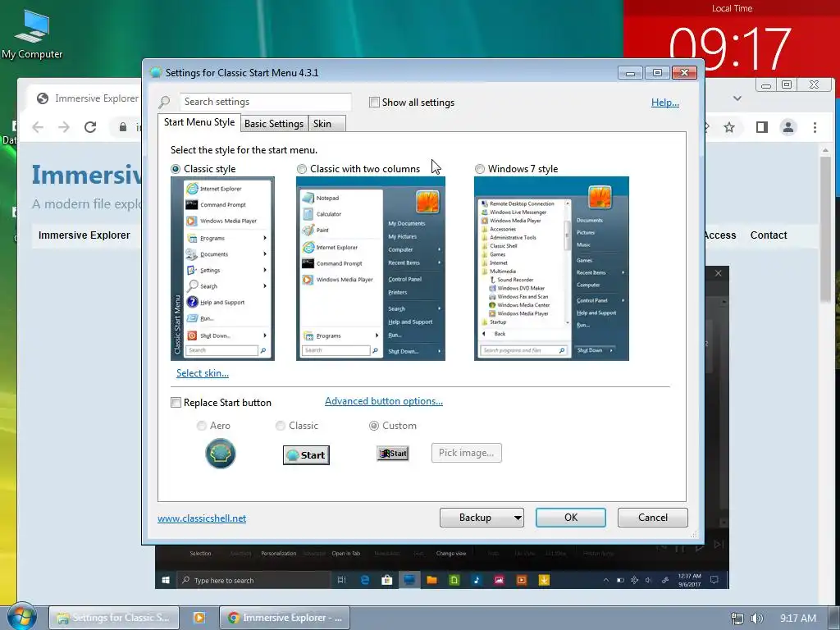Close the dark image overlay in the web page
This screenshot has width=840, height=630.
point(719,273)
